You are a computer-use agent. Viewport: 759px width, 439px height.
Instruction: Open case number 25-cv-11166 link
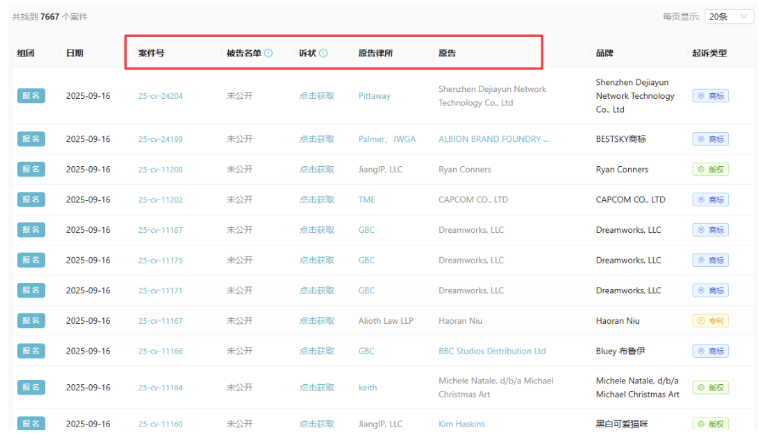coord(160,352)
